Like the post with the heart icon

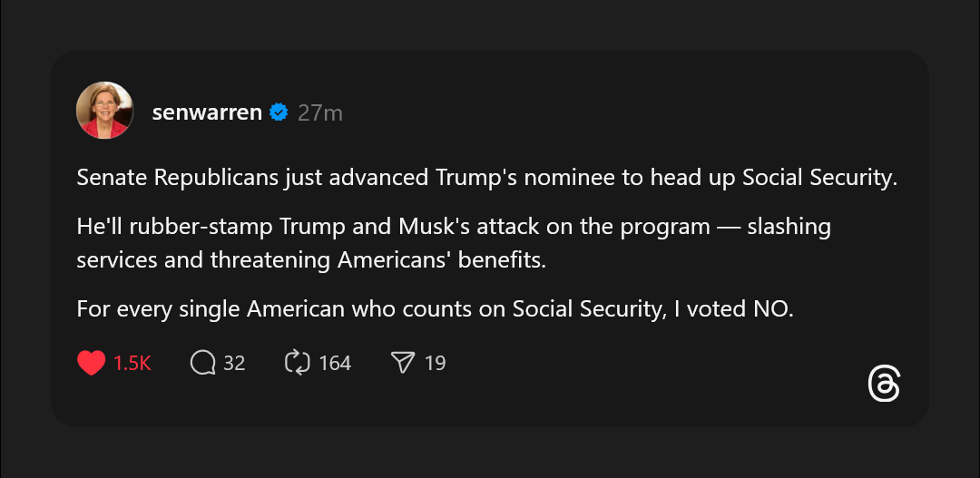pos(91,363)
